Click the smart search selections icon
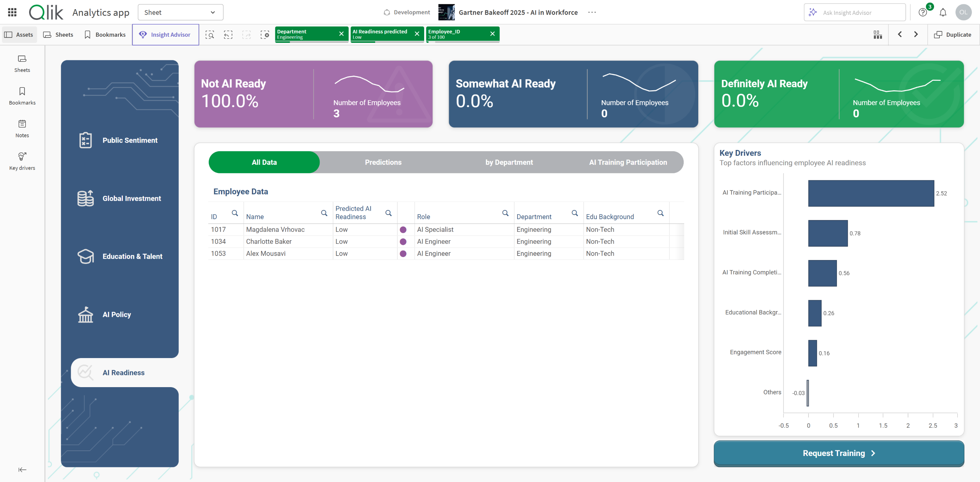The width and height of the screenshot is (980, 482). [x=209, y=35]
